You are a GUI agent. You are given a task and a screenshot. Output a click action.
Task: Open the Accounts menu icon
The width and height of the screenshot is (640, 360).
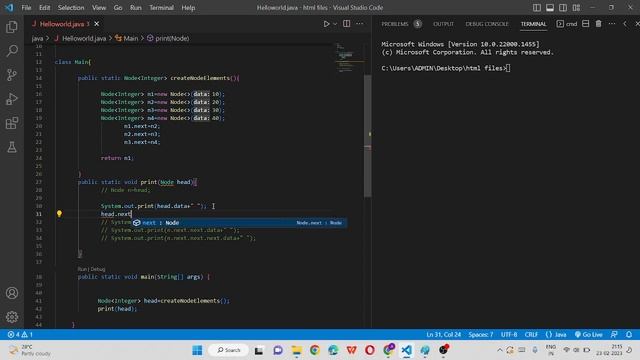click(x=12, y=293)
